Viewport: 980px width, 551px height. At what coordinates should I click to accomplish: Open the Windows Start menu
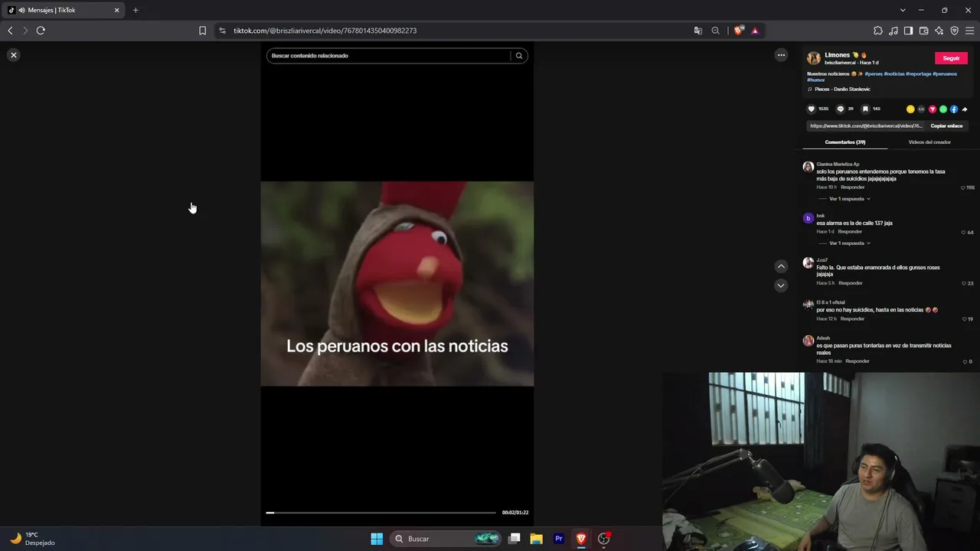point(377,539)
